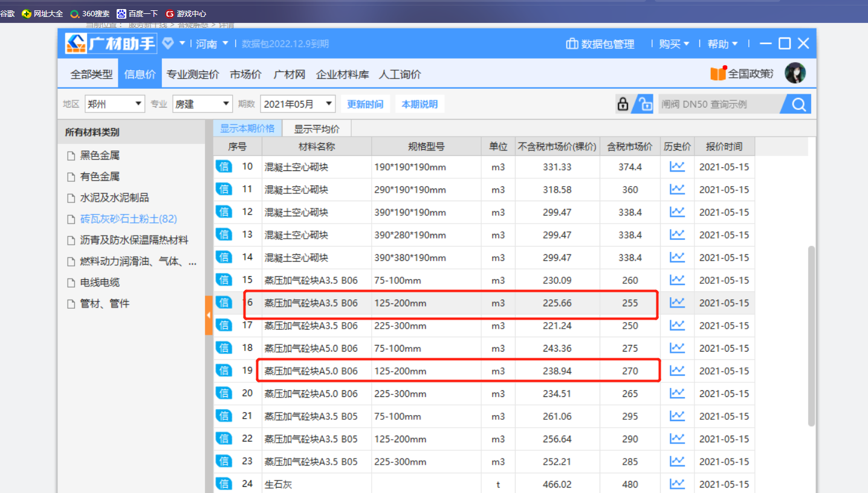Click the 广材助手 logo
This screenshot has height=493, width=868.
pos(111,43)
